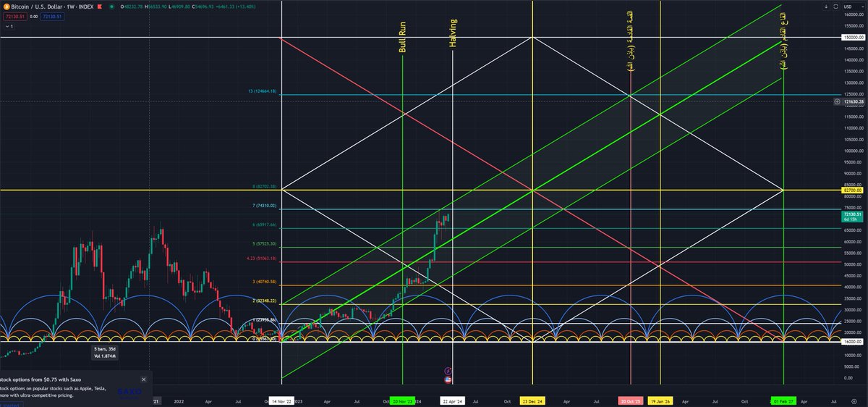This screenshot has height=407, width=868.
Task: Click the Fib level 2 (32348.22) label
Action: click(x=264, y=300)
